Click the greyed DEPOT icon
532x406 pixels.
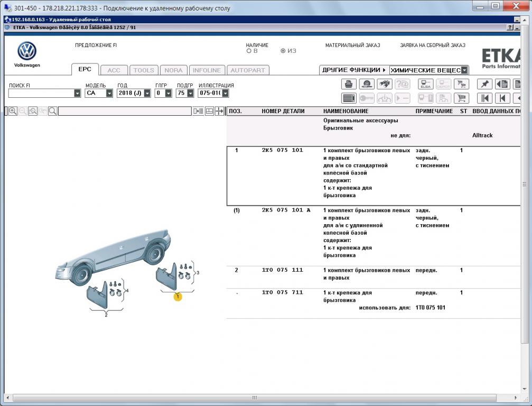443,84
